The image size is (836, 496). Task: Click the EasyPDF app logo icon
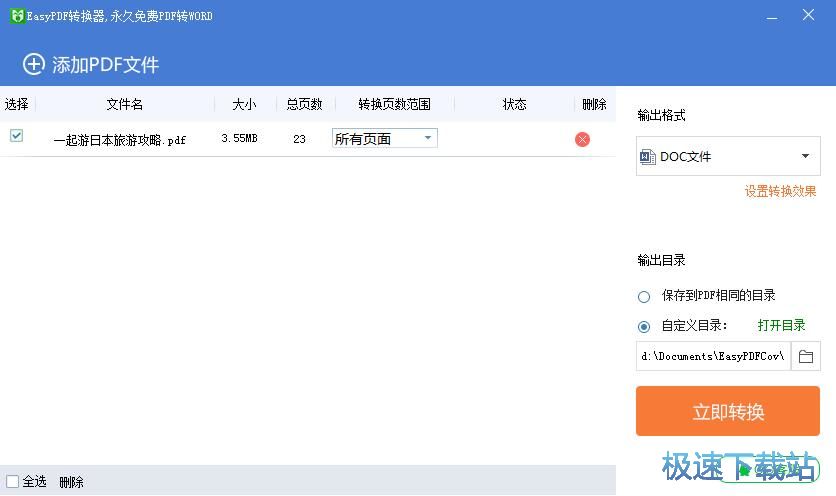[x=18, y=16]
